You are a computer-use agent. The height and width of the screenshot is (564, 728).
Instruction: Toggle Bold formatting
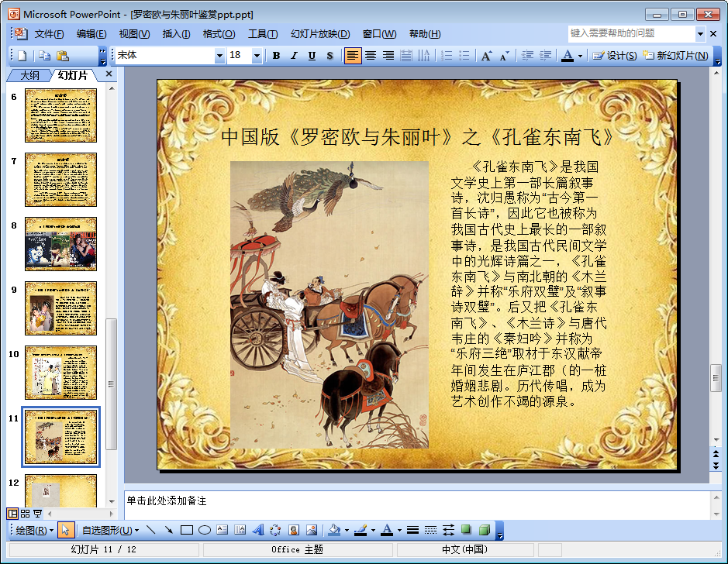point(276,56)
